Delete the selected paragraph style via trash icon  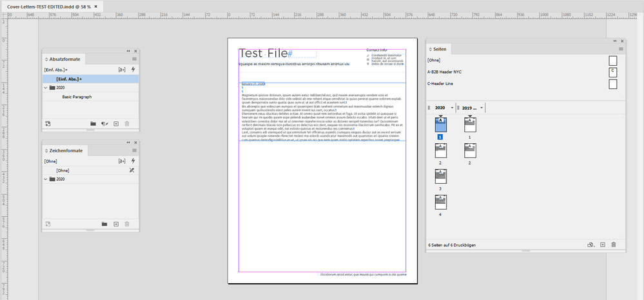click(x=127, y=124)
